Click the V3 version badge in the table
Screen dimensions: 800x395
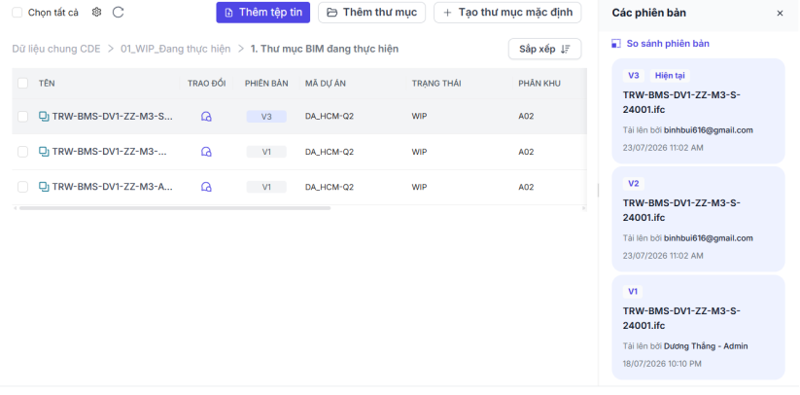point(266,116)
